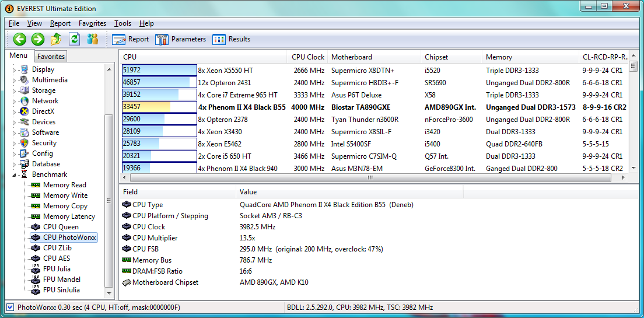Select the Database tree icon
This screenshot has height=318, width=644.
pyautogui.click(x=24, y=164)
